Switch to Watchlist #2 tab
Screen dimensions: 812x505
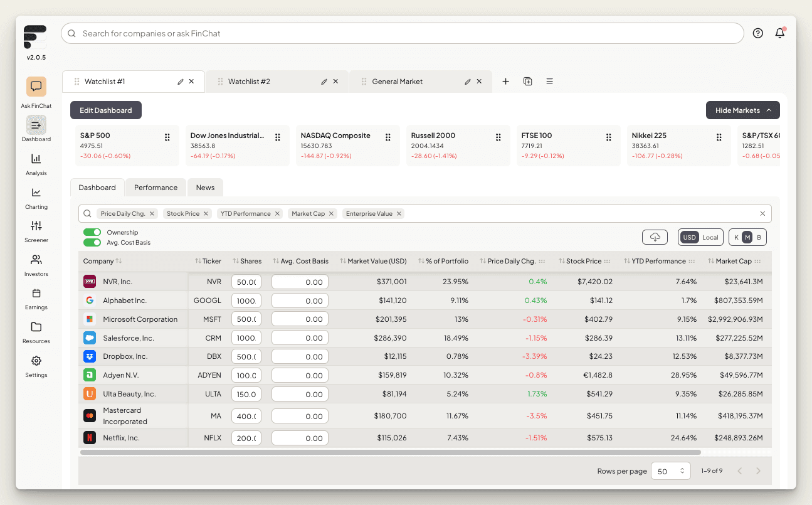pyautogui.click(x=249, y=82)
